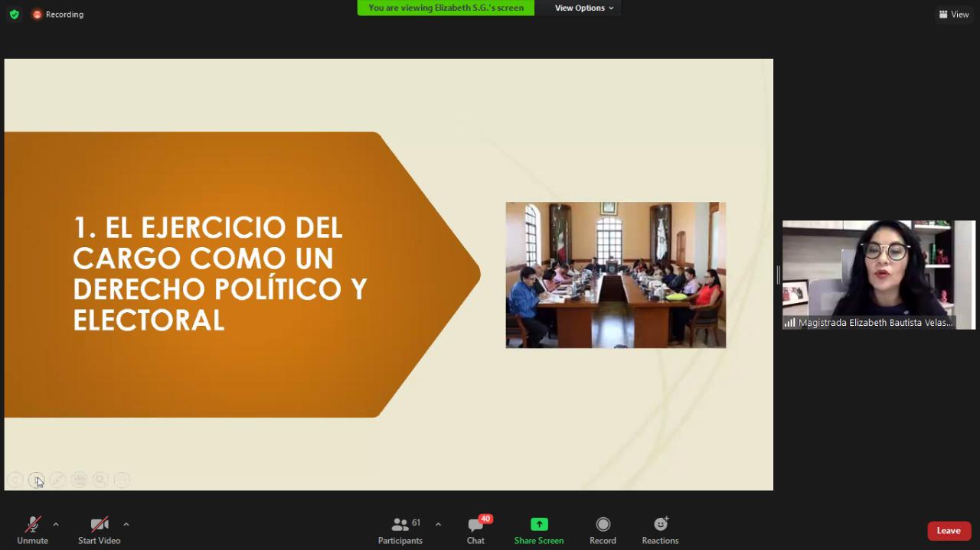The image size is (980, 550).
Task: Open the Chat panel
Action: [x=475, y=530]
